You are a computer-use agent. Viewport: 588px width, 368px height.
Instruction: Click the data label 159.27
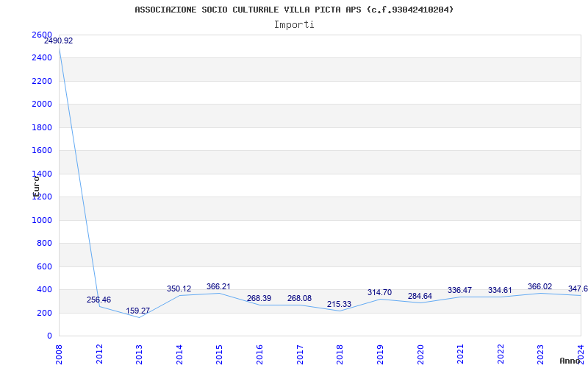point(137,311)
